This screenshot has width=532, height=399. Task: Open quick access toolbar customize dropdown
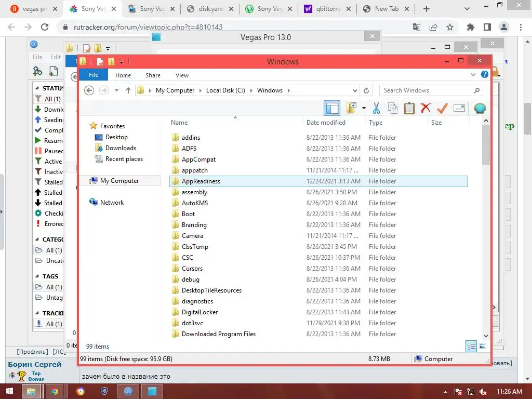click(121, 62)
